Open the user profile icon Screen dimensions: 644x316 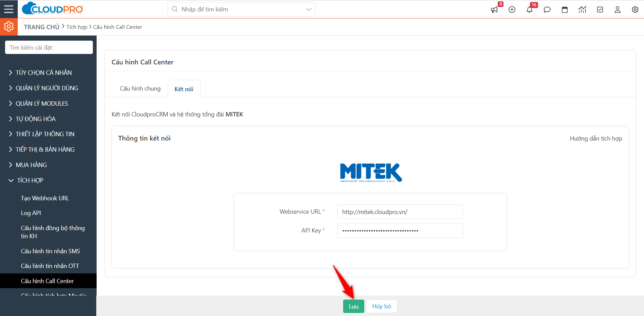click(618, 10)
